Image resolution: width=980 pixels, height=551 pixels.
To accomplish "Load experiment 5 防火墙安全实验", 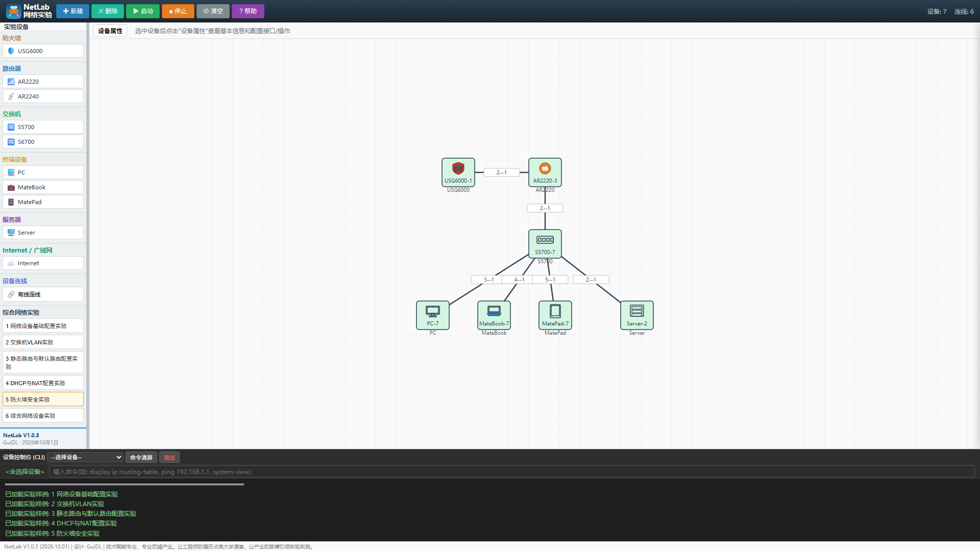I will [43, 399].
